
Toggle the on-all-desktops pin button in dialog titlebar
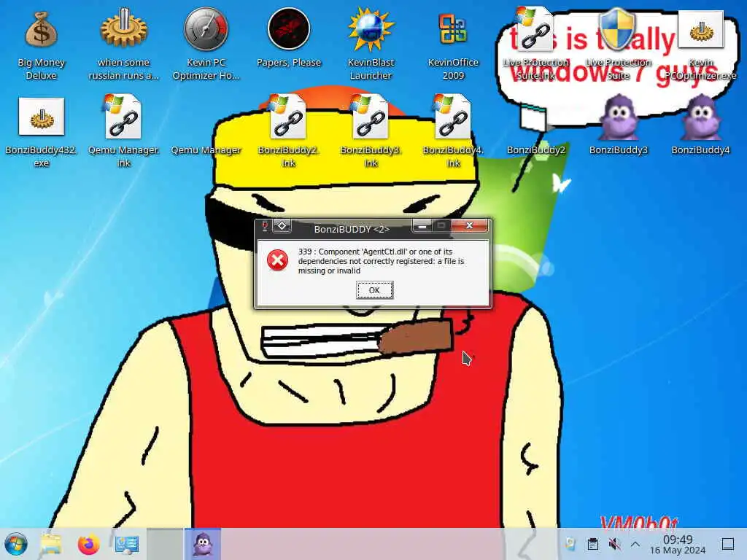tap(282, 226)
